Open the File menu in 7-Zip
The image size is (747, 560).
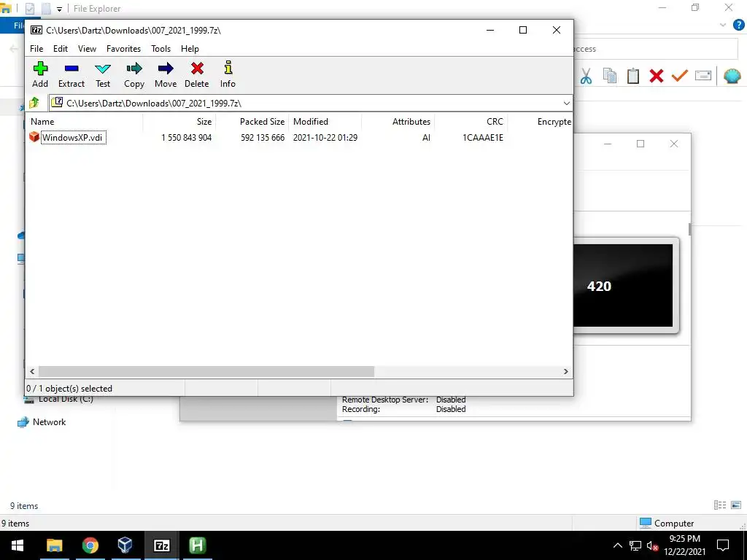click(36, 49)
